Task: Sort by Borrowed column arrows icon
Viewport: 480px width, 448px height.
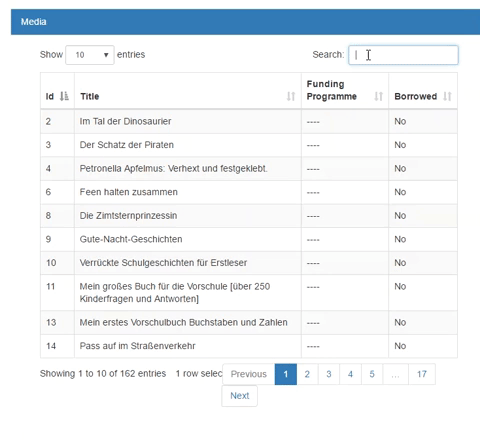Action: pos(447,96)
